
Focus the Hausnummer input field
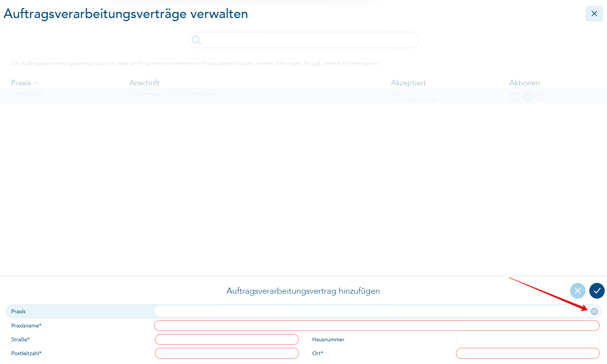pyautogui.click(x=527, y=339)
